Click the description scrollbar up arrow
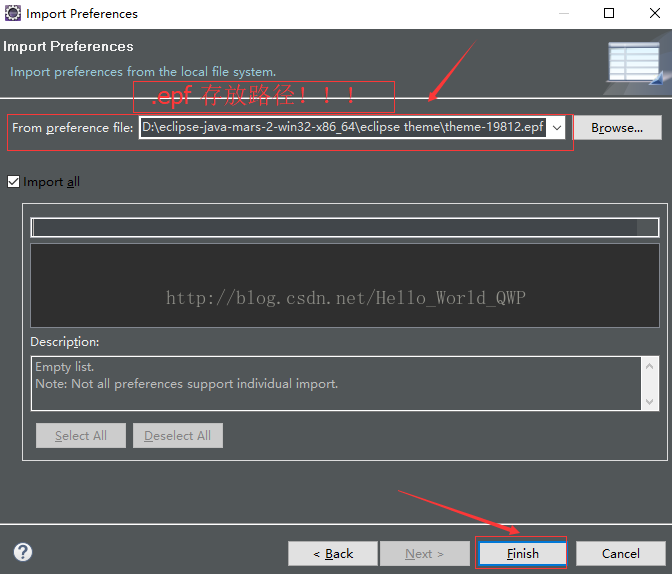This screenshot has height=574, width=672. click(650, 366)
